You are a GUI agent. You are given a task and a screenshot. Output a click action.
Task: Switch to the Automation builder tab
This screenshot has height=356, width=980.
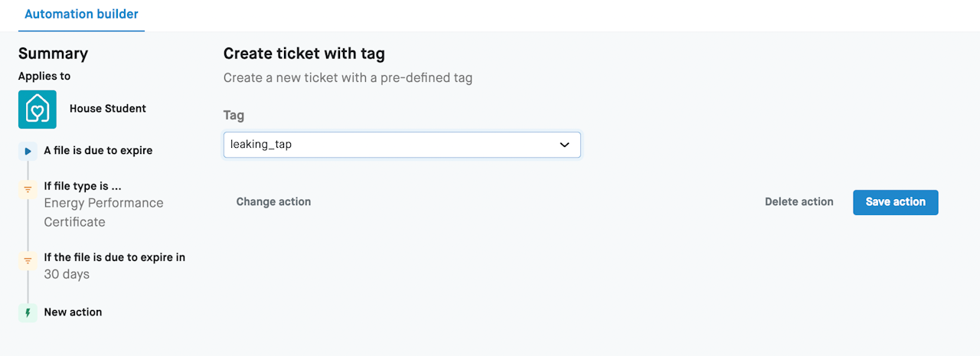pos(81,15)
